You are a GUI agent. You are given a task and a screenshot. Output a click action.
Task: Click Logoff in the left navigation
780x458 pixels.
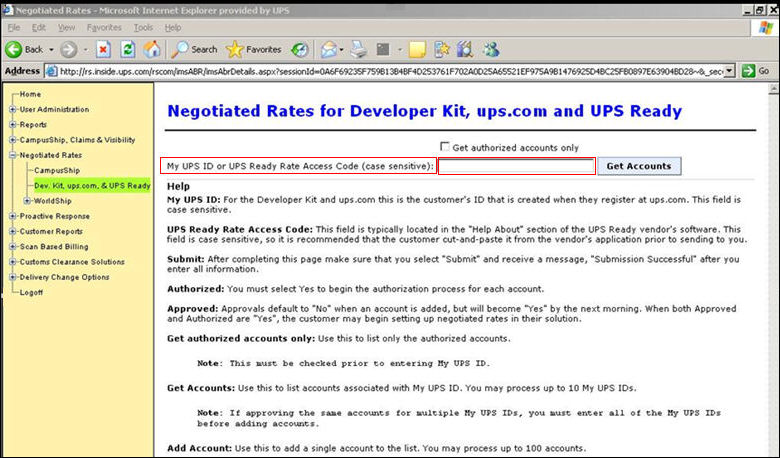click(31, 292)
